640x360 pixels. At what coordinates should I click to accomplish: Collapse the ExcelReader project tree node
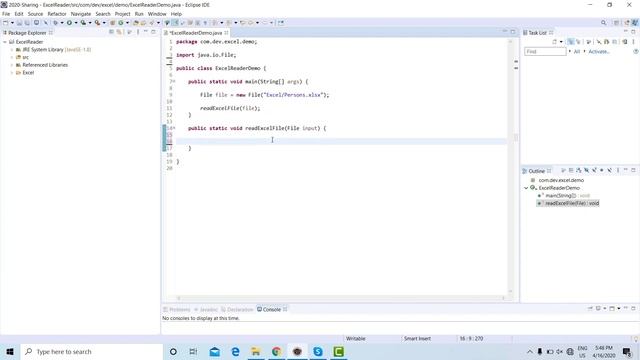point(5,42)
